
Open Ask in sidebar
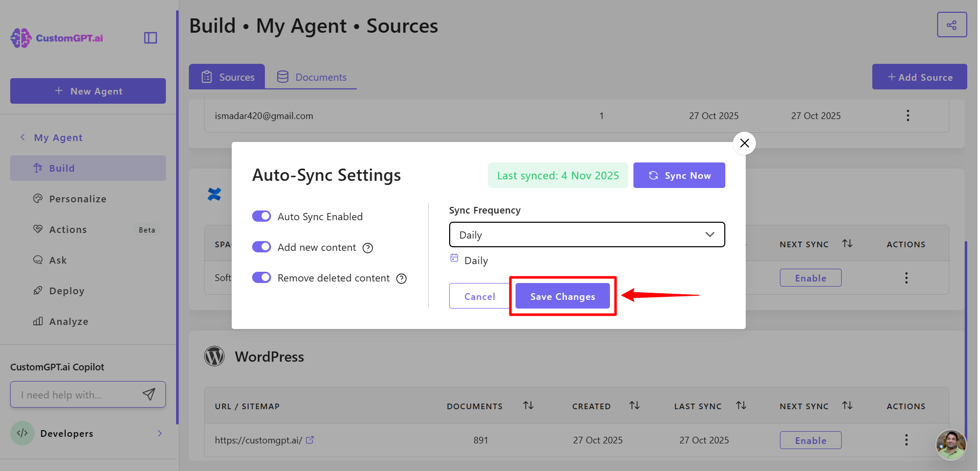pyautogui.click(x=88, y=260)
